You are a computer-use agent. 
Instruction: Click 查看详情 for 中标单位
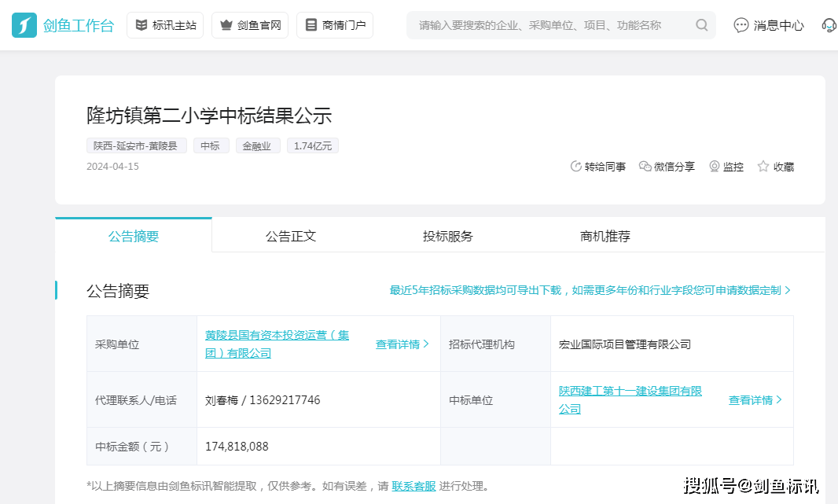point(755,399)
